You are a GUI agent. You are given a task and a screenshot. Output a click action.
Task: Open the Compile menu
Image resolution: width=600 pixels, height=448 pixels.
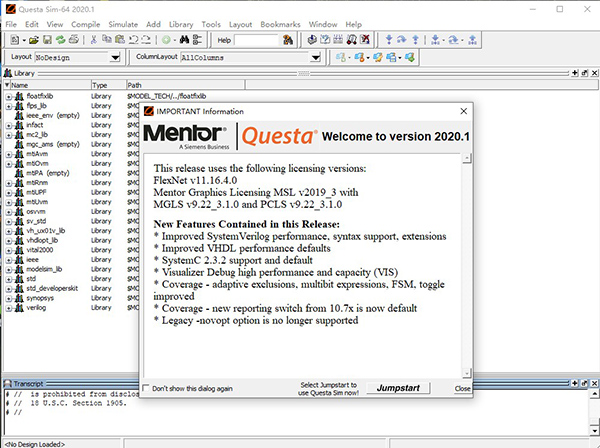pyautogui.click(x=85, y=24)
